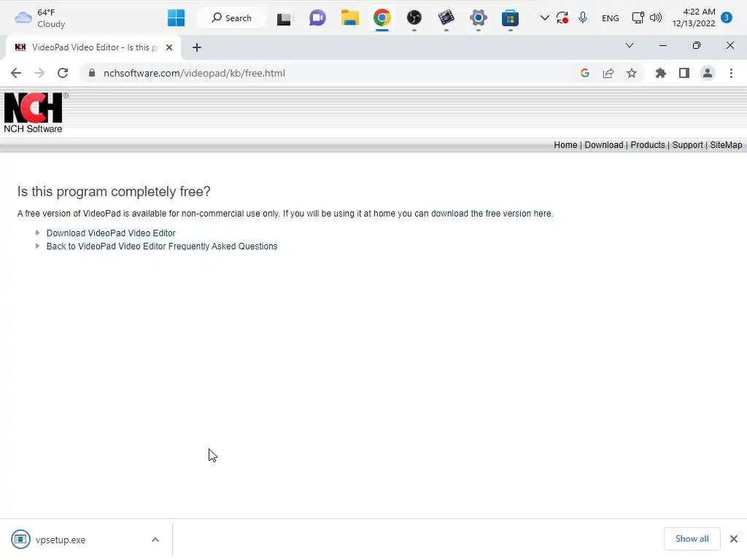
Task: Click Download VideoPad Video Editor link
Action: click(x=111, y=233)
